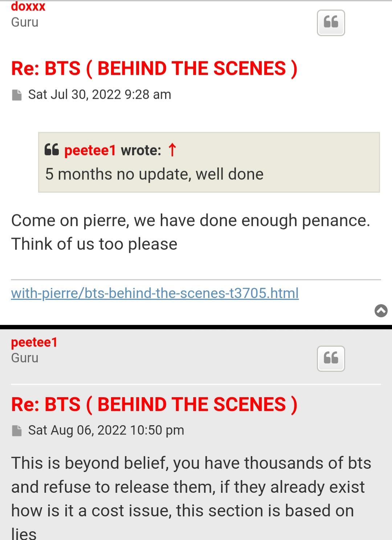Click peetee1's name in the quote box

(90, 150)
